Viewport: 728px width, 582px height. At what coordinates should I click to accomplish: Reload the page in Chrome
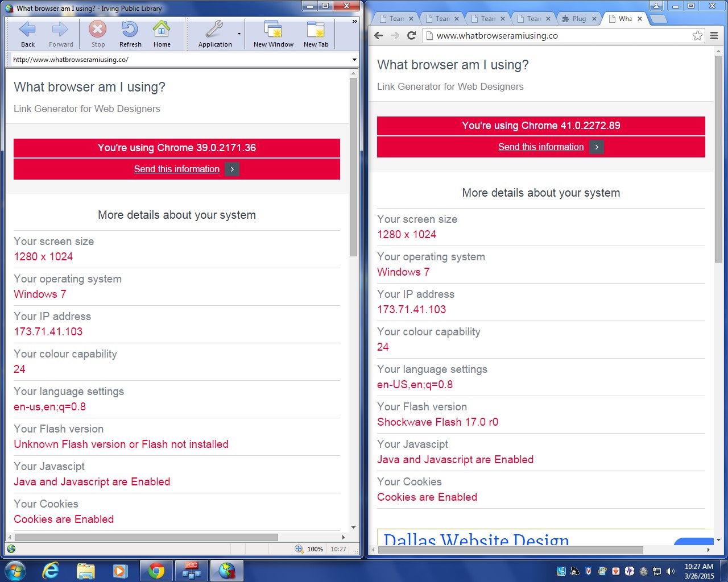click(x=411, y=35)
